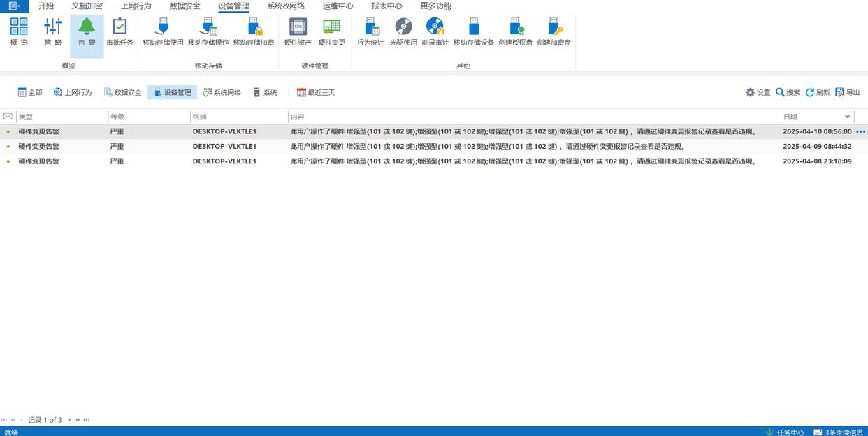This screenshot has height=436, width=868.
Task: Switch to 文档加密 ribbon tab
Action: pos(87,6)
